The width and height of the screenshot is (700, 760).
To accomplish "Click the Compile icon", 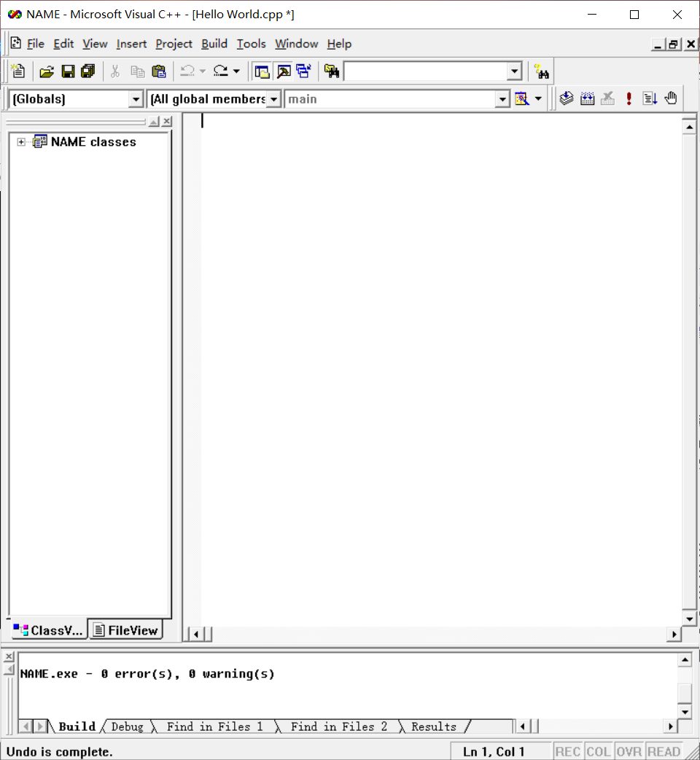I will click(567, 98).
